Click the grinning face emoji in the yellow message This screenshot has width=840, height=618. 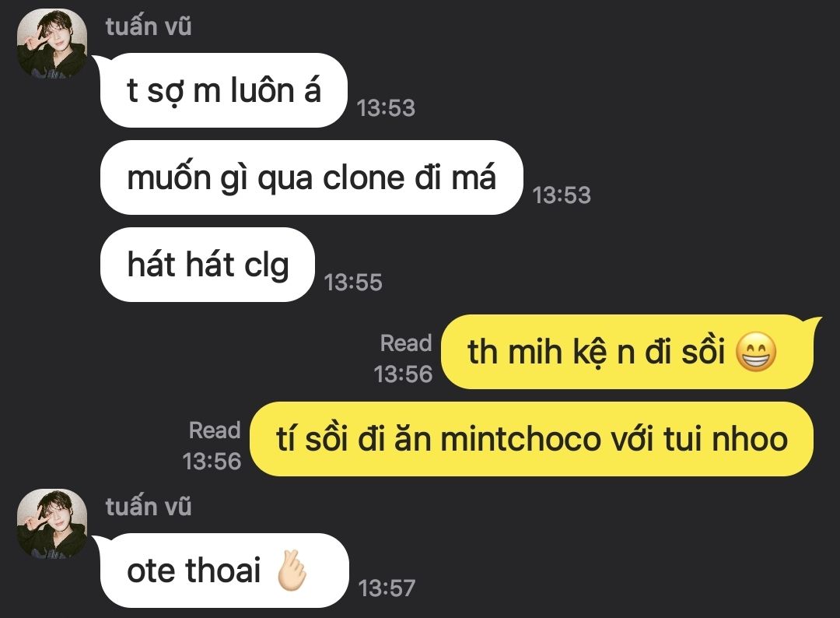[x=756, y=352]
